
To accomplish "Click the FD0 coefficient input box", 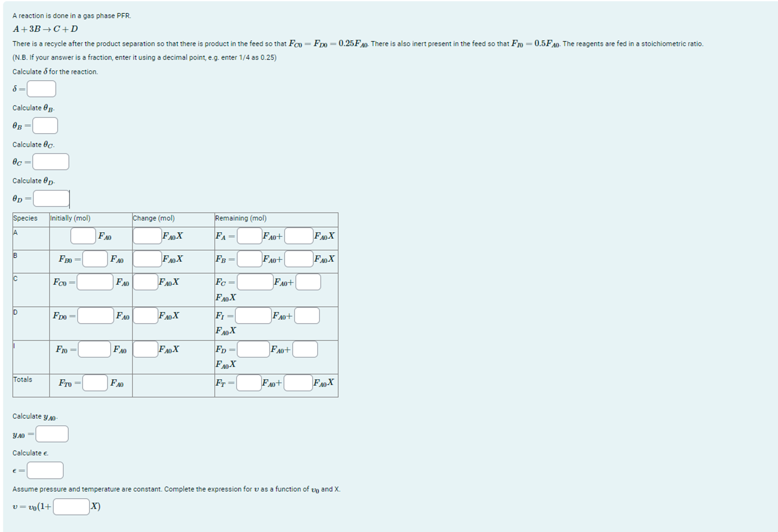I will [95, 315].
